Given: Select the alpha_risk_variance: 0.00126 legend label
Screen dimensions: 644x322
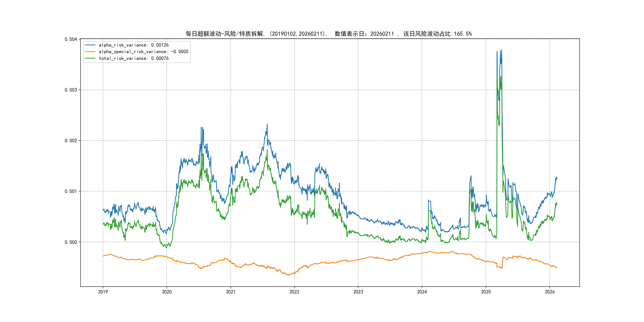Looking at the screenshot, I should [134, 45].
